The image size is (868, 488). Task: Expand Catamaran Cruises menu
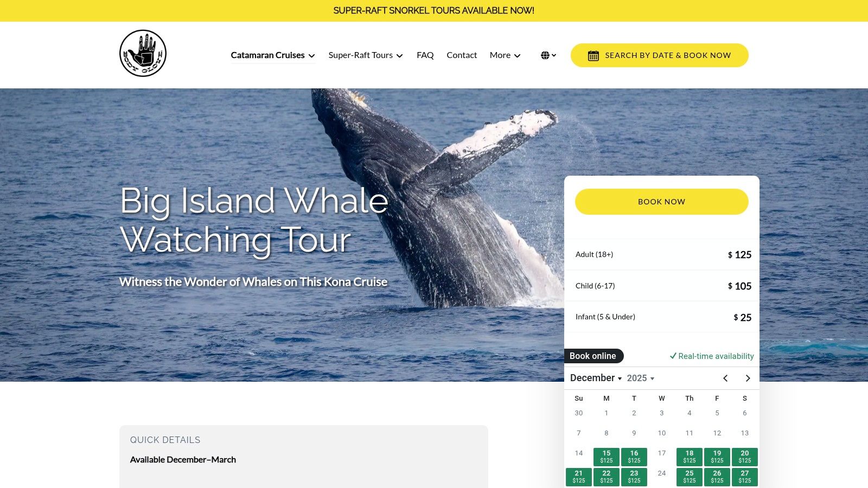pos(273,55)
